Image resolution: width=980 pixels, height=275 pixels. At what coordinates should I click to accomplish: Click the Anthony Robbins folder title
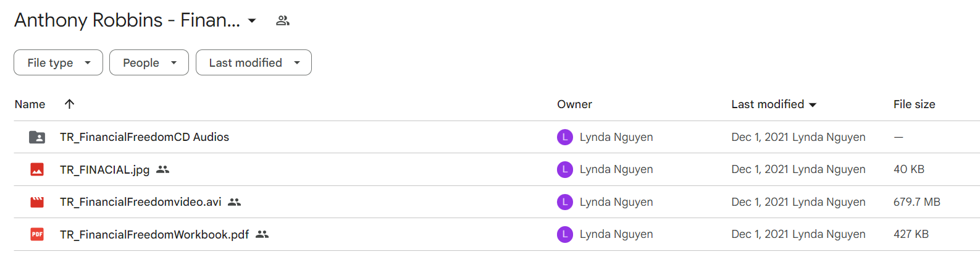click(127, 20)
